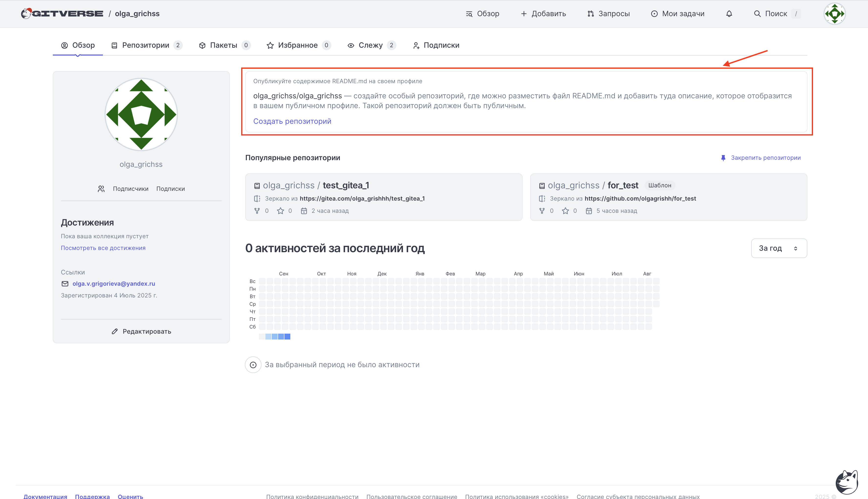The width and height of the screenshot is (868, 499).
Task: Open the gitea.com mirror source URL
Action: (x=362, y=199)
